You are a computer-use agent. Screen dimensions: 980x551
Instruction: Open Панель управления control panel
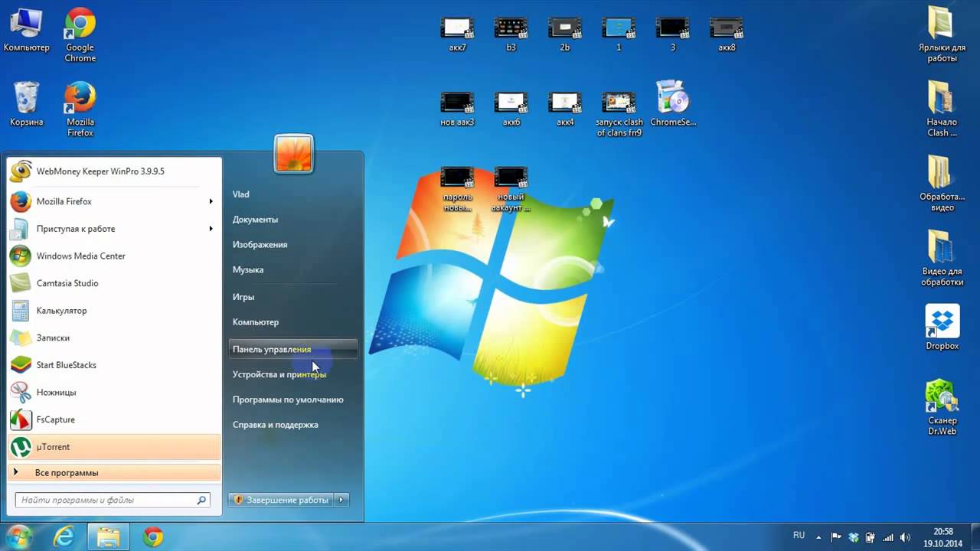[x=293, y=349]
